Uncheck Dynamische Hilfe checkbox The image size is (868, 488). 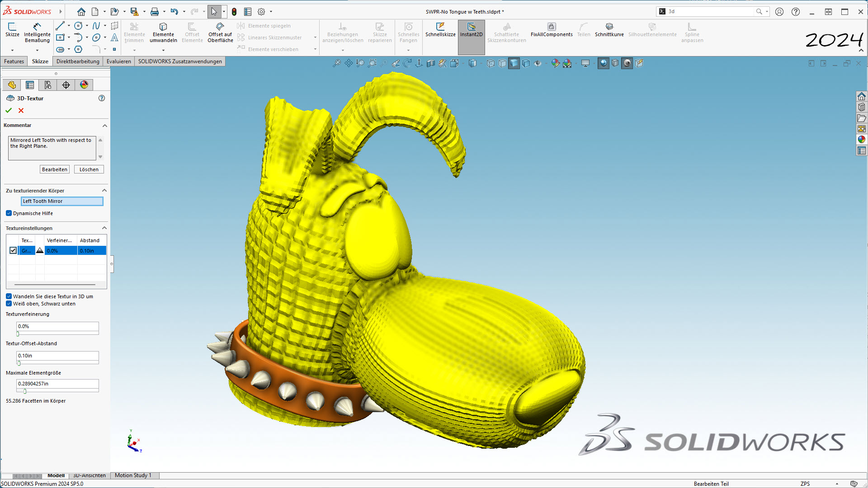point(9,213)
